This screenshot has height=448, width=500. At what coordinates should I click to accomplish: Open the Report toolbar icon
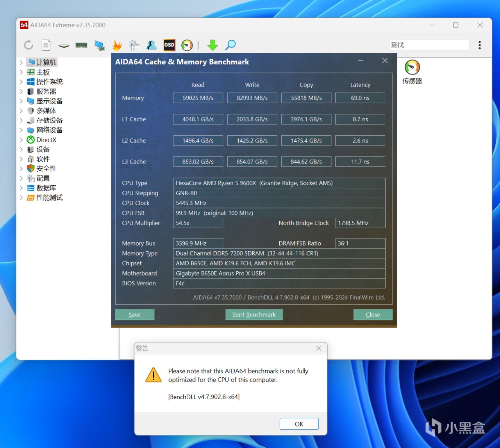point(46,45)
